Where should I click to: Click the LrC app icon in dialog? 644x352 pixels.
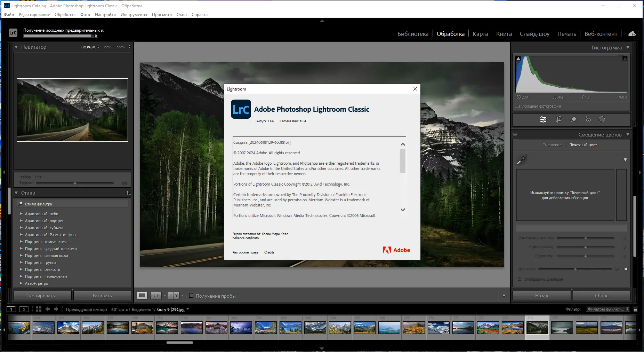pos(241,109)
